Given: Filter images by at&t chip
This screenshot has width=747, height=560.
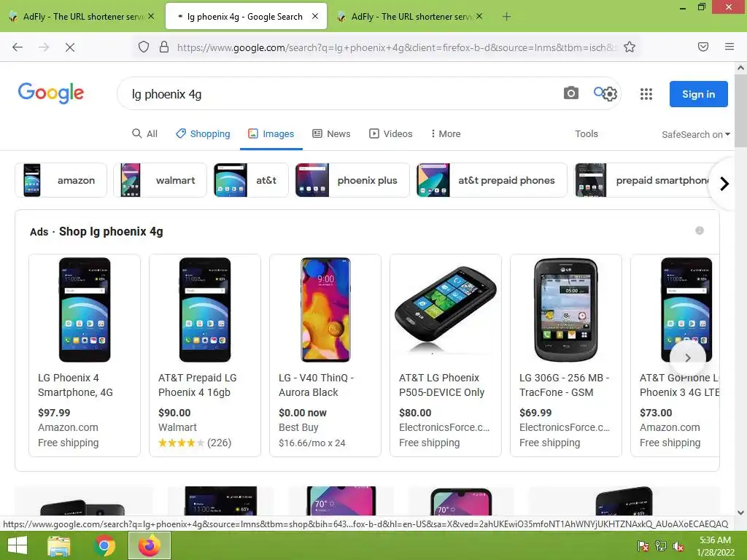Looking at the screenshot, I should click(x=251, y=180).
